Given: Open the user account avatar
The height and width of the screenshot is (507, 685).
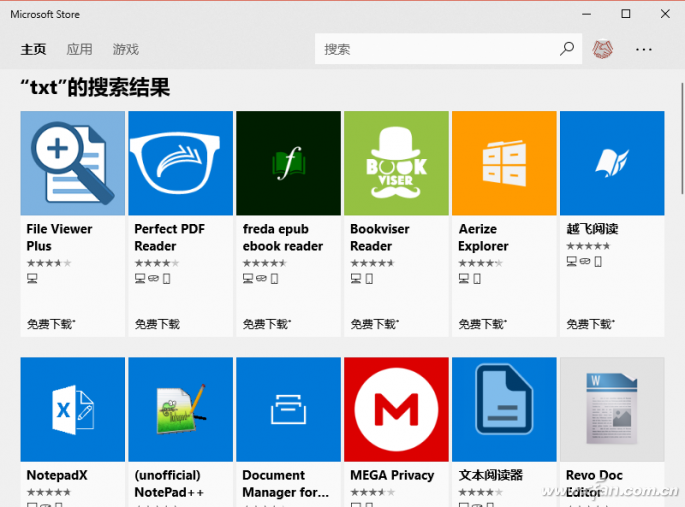Looking at the screenshot, I should point(602,49).
